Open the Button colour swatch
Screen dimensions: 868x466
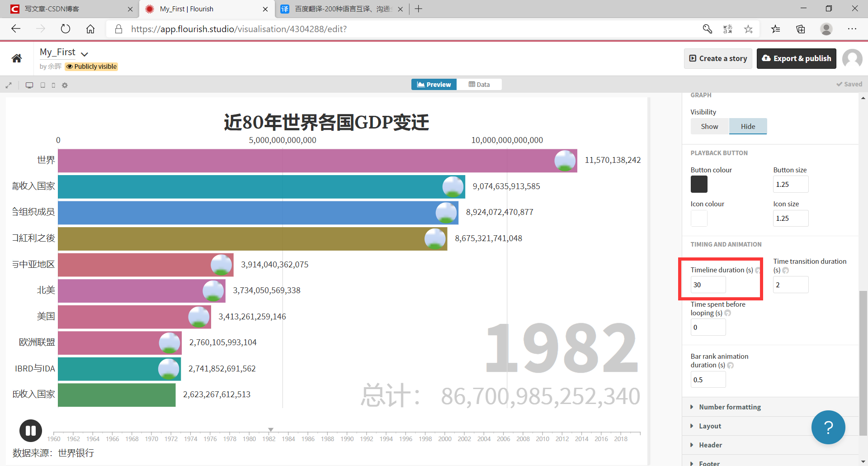click(x=699, y=184)
